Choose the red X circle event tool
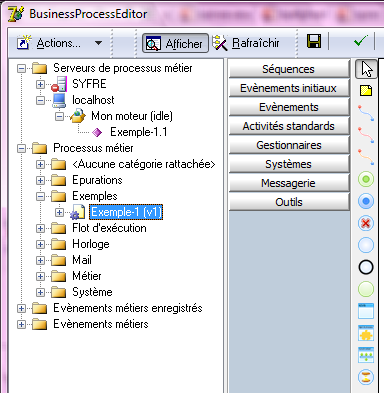The image size is (384, 393). click(366, 223)
